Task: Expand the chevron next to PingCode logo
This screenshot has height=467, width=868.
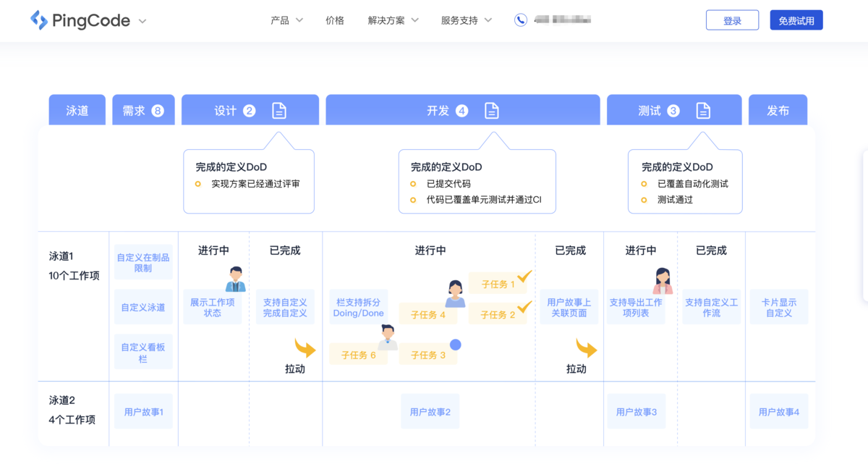Action: coord(142,21)
